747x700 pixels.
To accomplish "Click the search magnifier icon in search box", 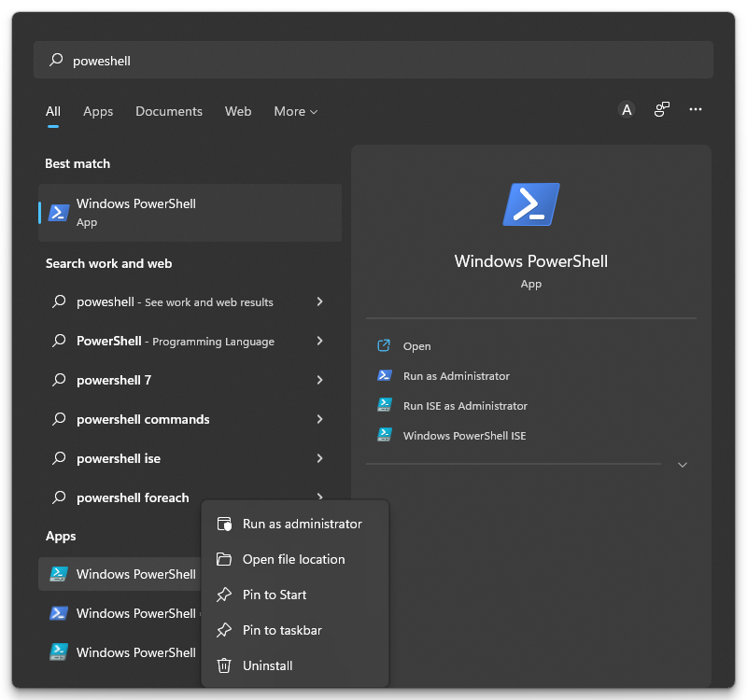I will (x=56, y=60).
